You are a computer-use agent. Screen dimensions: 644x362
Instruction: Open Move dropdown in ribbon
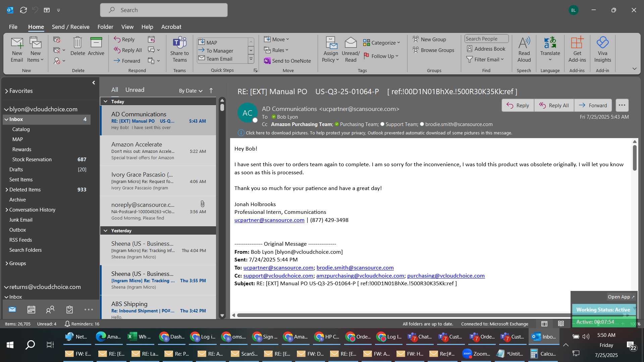pos(276,40)
